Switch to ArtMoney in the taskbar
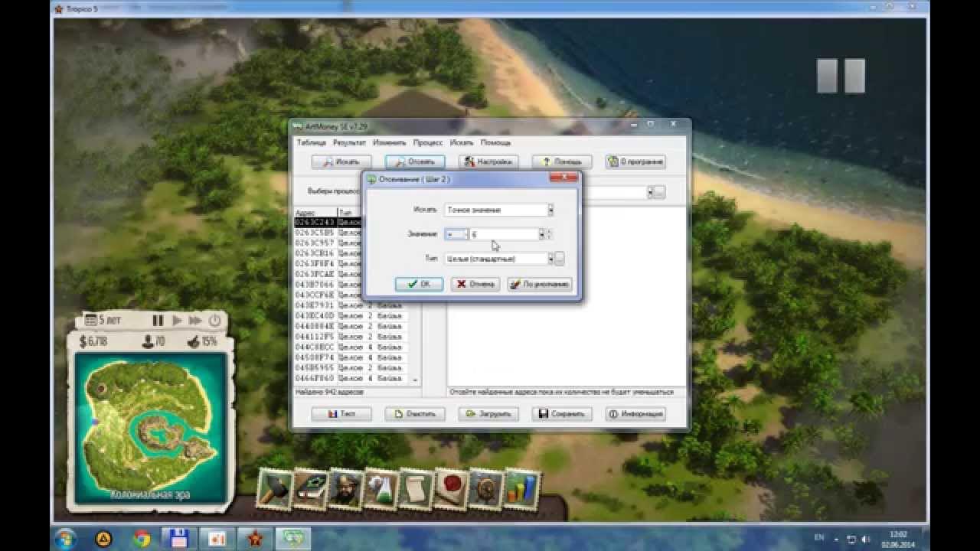This screenshot has width=980, height=551. point(293,538)
